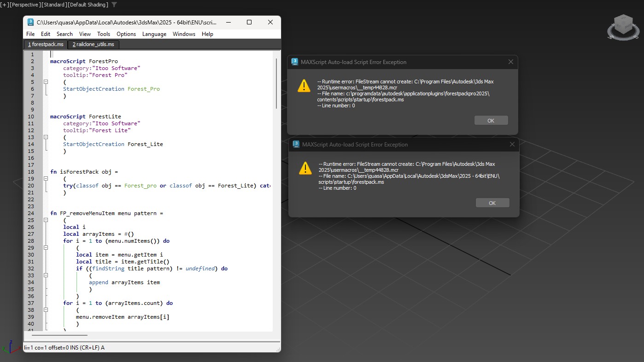This screenshot has height=362, width=644.
Task: Click line 3 'category:"Itoo Software"'
Action: (101, 68)
